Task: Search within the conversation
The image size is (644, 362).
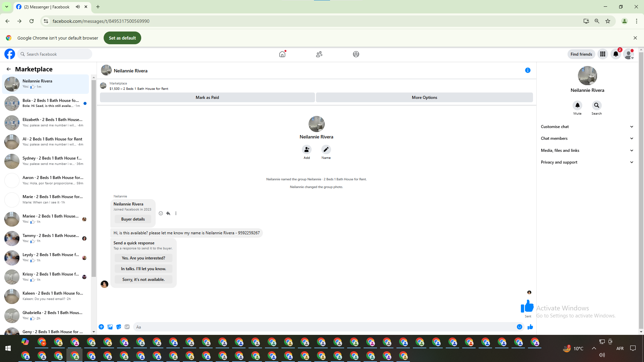Action: [x=596, y=105]
